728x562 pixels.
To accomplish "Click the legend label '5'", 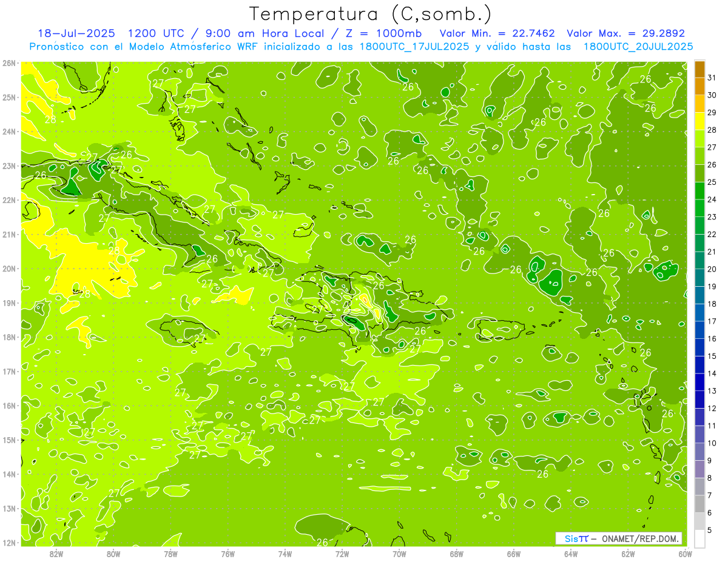I will pos(710,530).
